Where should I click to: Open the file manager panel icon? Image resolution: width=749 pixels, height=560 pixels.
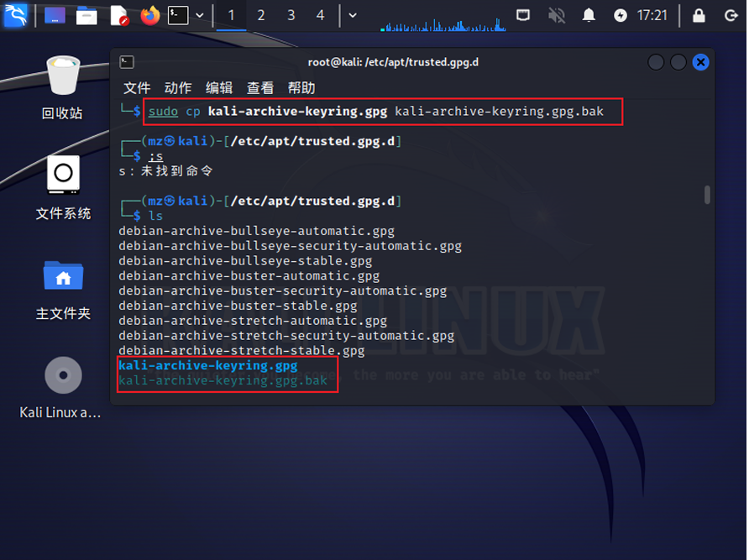coord(86,15)
